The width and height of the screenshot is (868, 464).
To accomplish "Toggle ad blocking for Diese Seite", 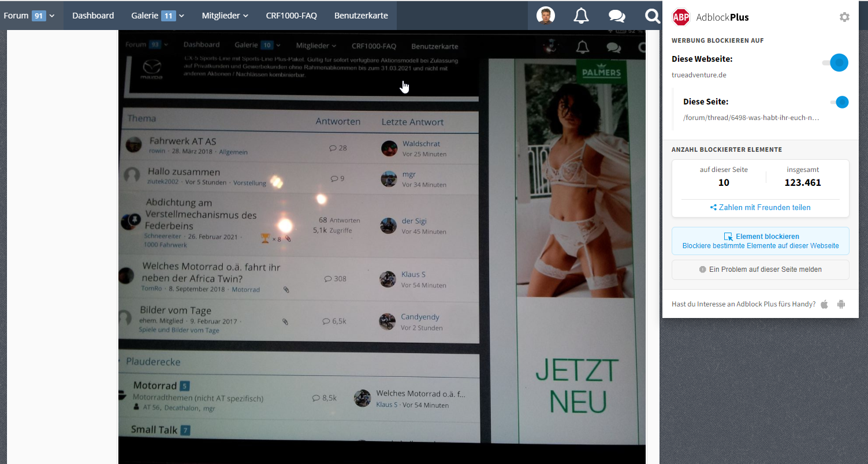I will (x=840, y=102).
